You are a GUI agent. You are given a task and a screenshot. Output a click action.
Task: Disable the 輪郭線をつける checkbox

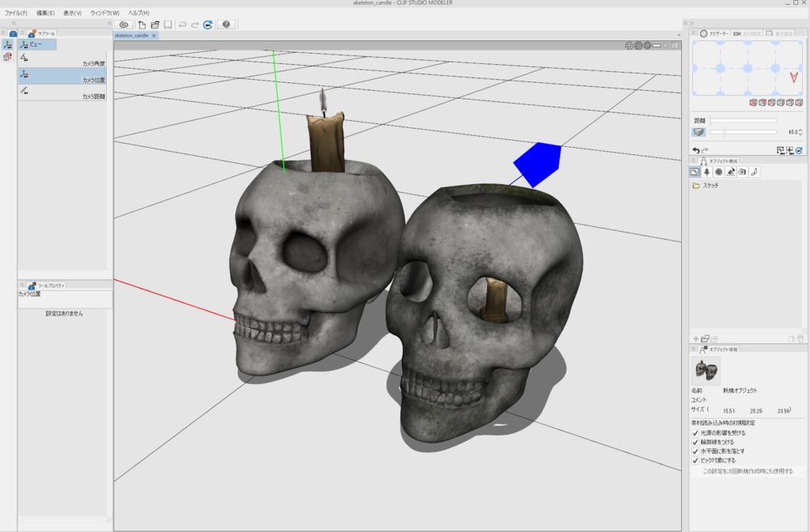pos(696,441)
